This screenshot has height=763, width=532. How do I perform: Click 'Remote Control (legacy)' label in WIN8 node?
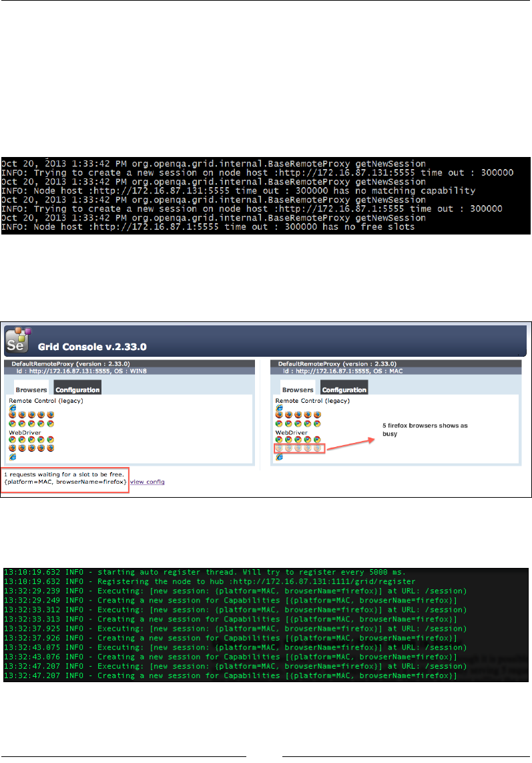point(46,400)
